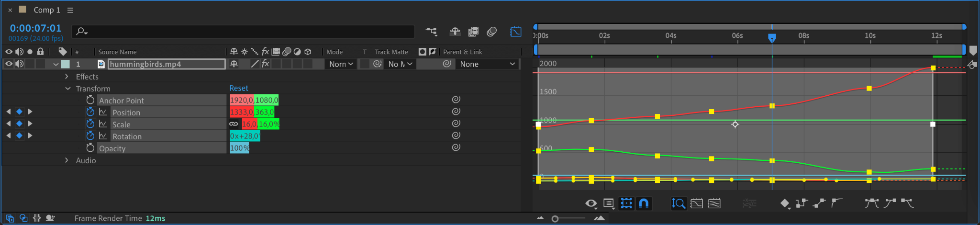Click Fit all graphs to view

point(714,203)
